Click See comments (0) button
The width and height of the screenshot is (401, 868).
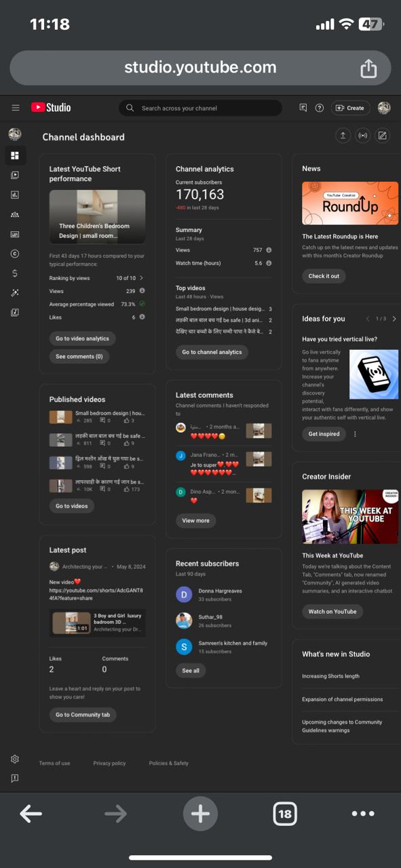pyautogui.click(x=79, y=356)
